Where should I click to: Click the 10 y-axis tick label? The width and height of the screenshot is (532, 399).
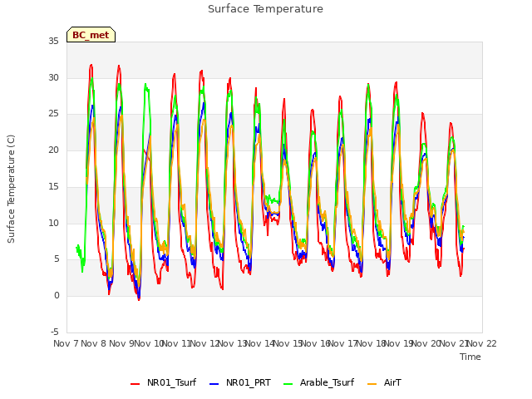[53, 224]
